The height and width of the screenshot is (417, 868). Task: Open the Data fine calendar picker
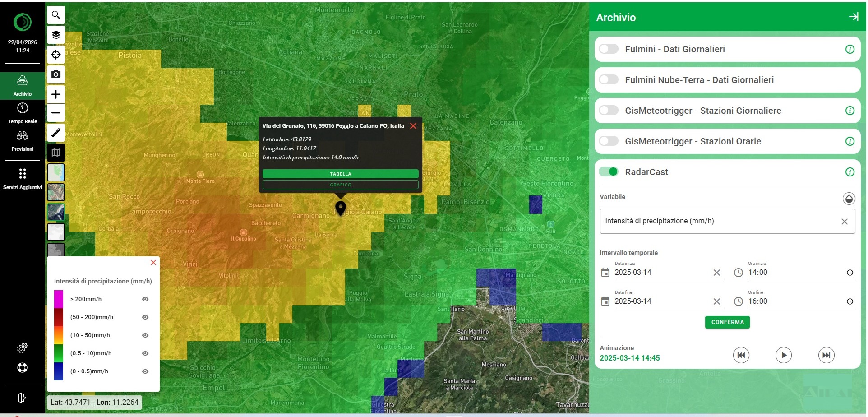point(605,301)
